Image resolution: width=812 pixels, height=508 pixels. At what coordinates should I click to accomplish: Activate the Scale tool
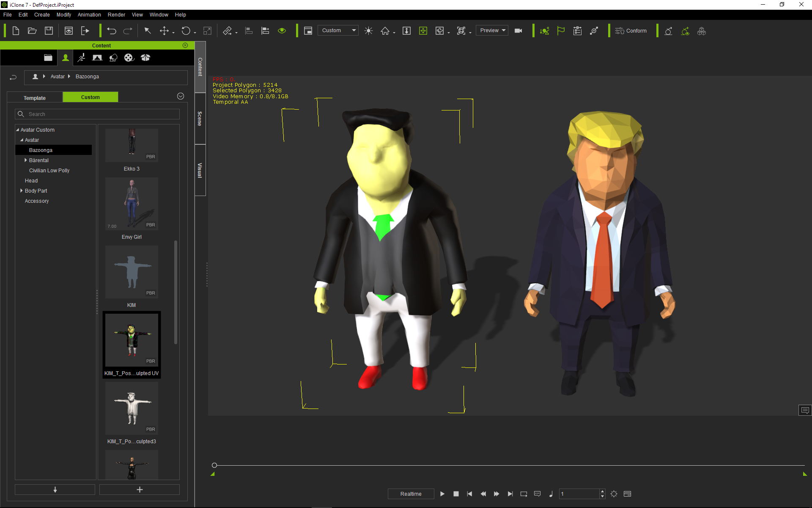coord(207,31)
